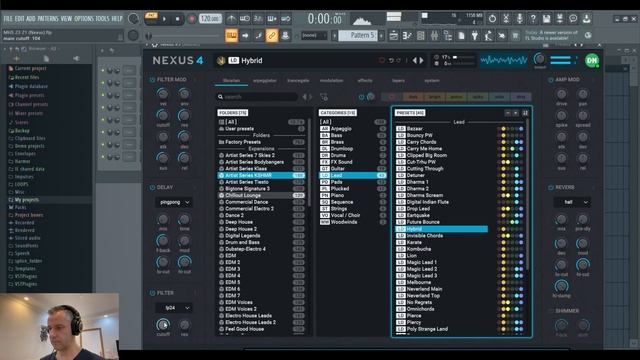This screenshot has height=360, width=640.
Task: Select Factory Presets folder
Action: point(262,142)
